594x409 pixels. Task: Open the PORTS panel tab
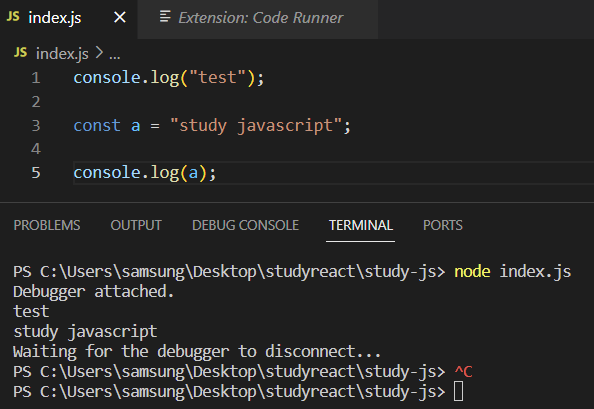(x=443, y=225)
